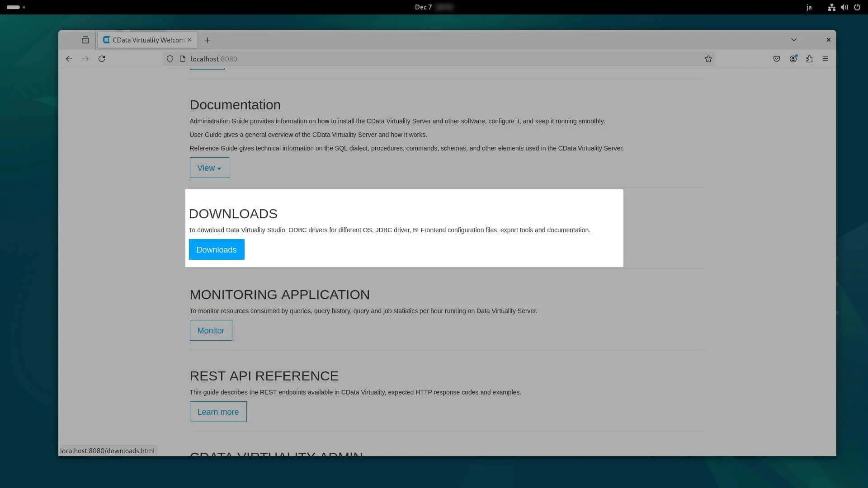Screen dimensions: 868x488
Task: Open the recent browsing icon left of tabs
Action: [x=85, y=40]
